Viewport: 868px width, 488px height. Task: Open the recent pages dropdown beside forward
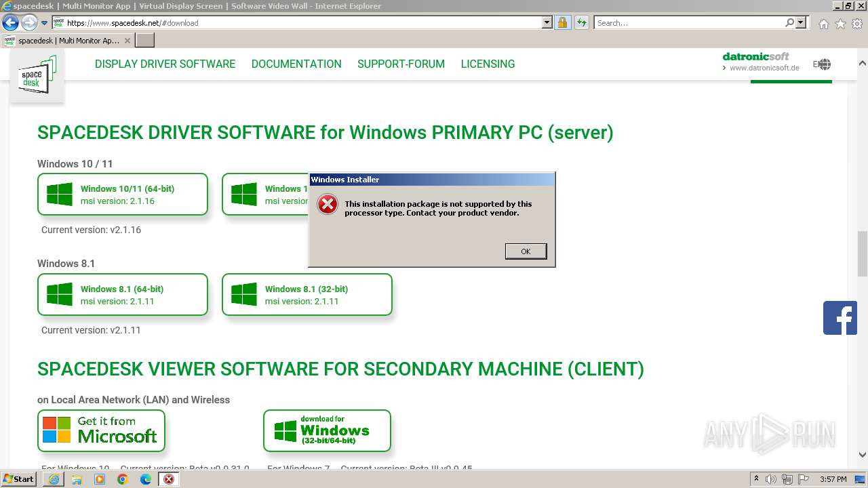[x=44, y=23]
